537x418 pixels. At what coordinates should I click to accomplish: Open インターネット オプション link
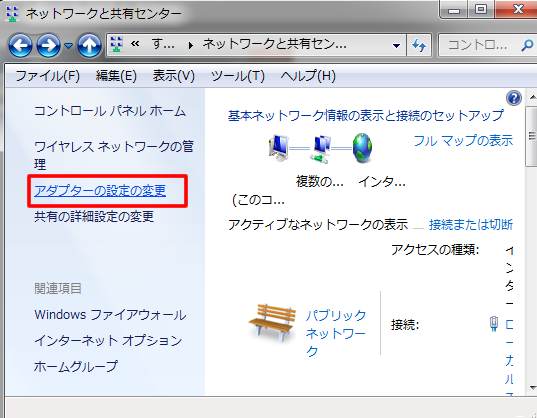pyautogui.click(x=108, y=341)
